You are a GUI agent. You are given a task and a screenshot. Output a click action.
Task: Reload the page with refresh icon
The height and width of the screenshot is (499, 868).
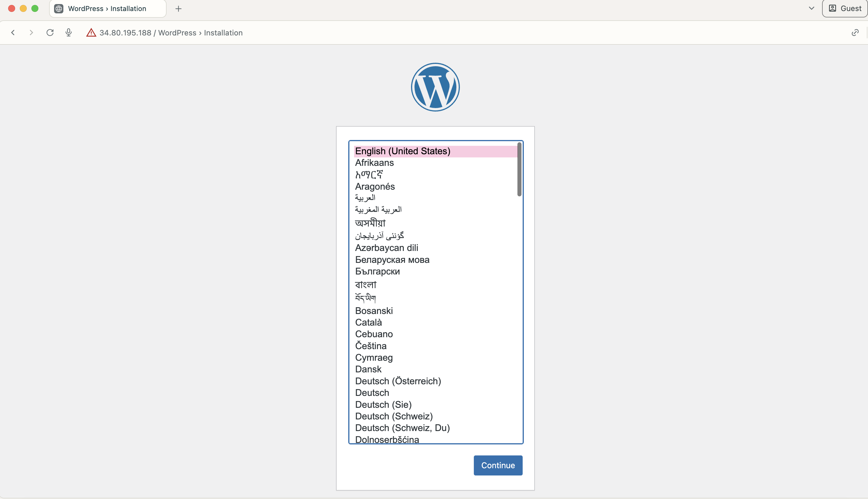[50, 33]
